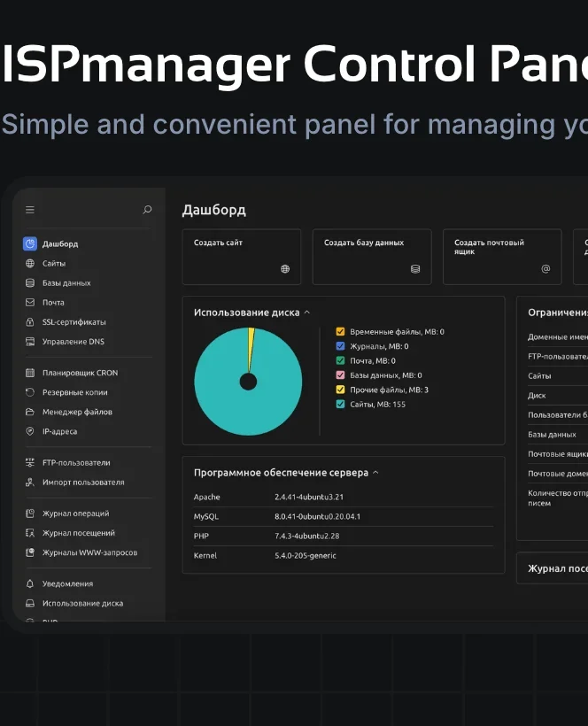Click the Создать базу данных card

click(372, 257)
